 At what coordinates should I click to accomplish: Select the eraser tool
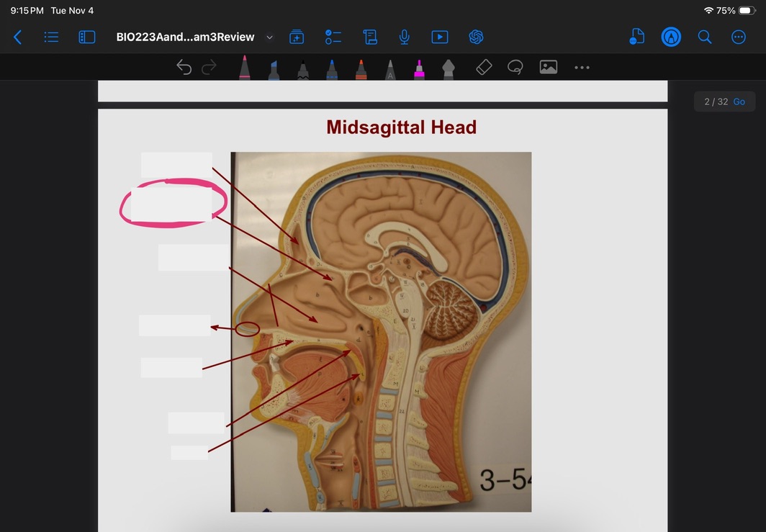pyautogui.click(x=484, y=68)
